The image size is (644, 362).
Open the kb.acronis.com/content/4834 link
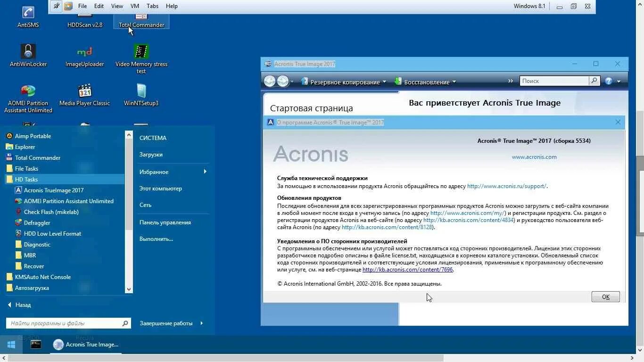(469, 220)
